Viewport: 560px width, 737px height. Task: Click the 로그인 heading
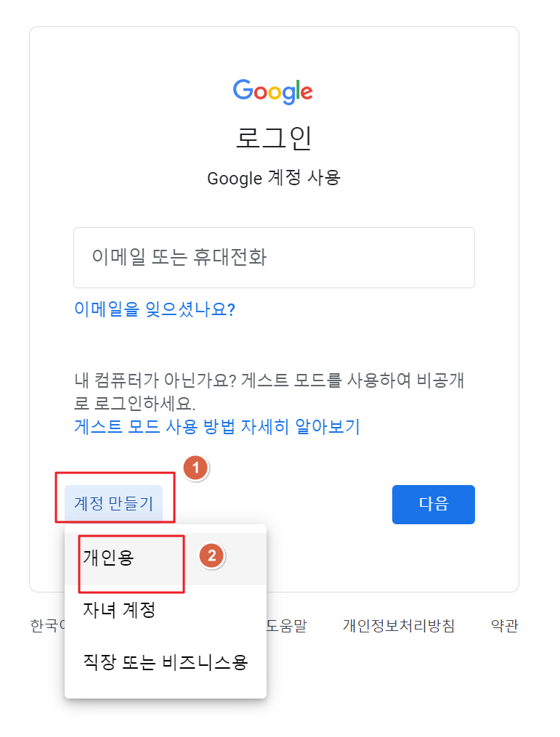(273, 139)
